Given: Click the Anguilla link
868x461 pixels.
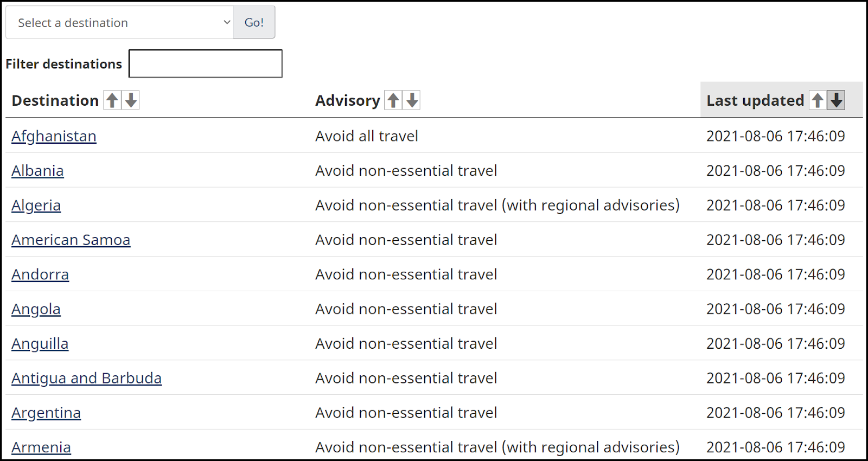Looking at the screenshot, I should pos(40,344).
